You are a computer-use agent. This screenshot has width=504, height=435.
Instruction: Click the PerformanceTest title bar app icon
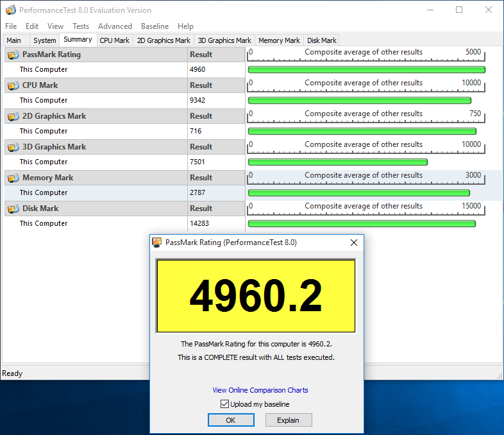pyautogui.click(x=11, y=10)
